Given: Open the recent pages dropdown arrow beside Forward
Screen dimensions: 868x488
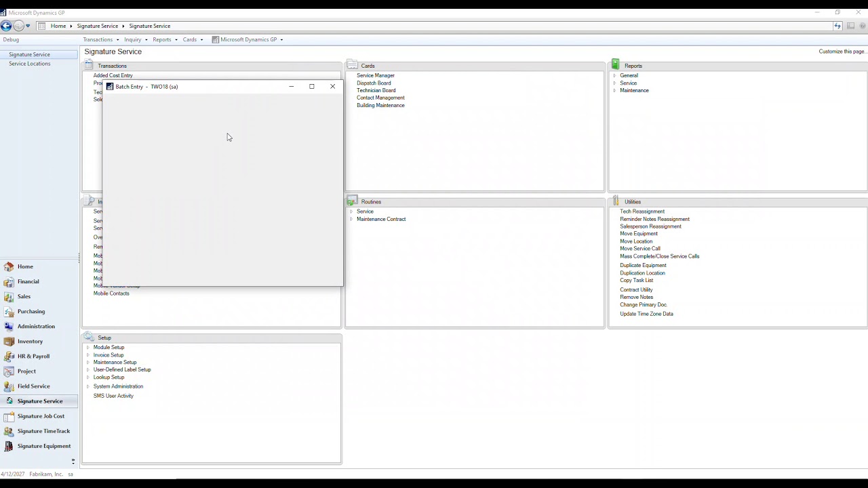Looking at the screenshot, I should pos(28,26).
